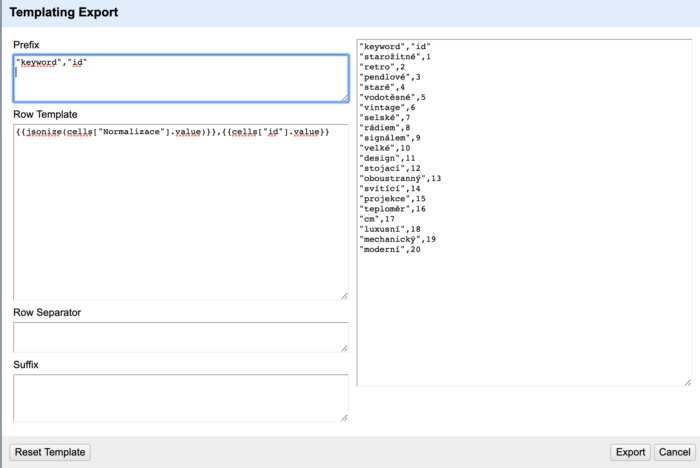700x468 pixels.
Task: Click the Row Separator resize grip
Action: [x=344, y=348]
